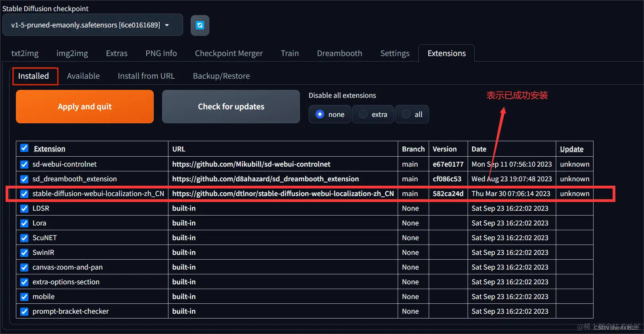Click the Mon Sep 11 07:56:10 2023 date
644x334 pixels.
512,164
